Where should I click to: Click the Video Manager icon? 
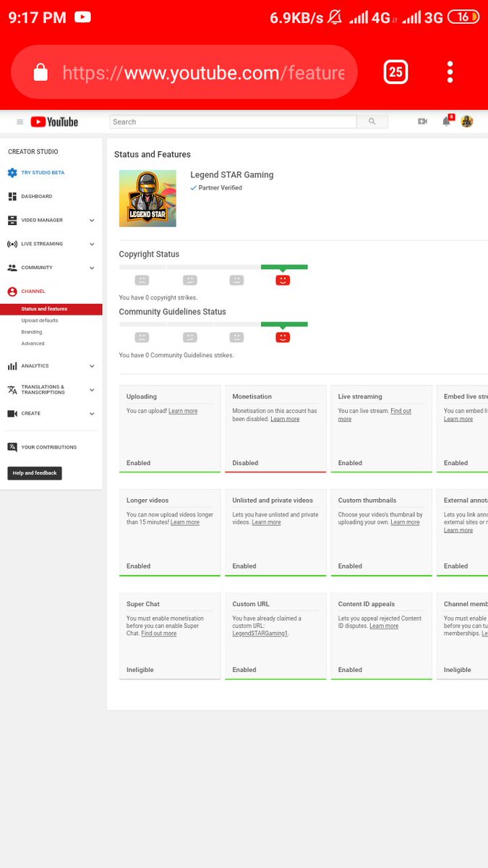pyautogui.click(x=12, y=221)
